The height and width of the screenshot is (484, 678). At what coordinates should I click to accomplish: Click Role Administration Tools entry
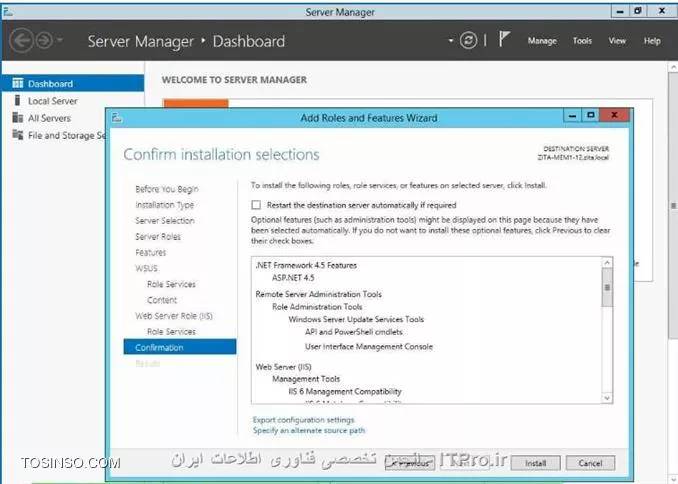point(317,307)
